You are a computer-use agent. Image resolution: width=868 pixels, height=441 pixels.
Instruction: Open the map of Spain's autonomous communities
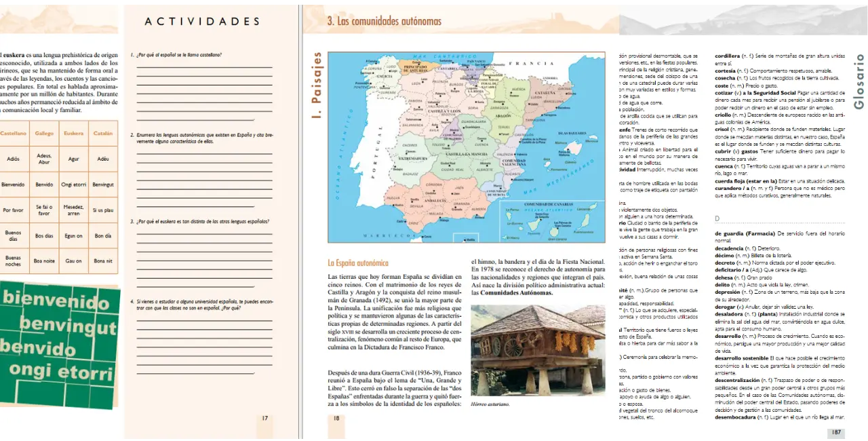(x=467, y=147)
